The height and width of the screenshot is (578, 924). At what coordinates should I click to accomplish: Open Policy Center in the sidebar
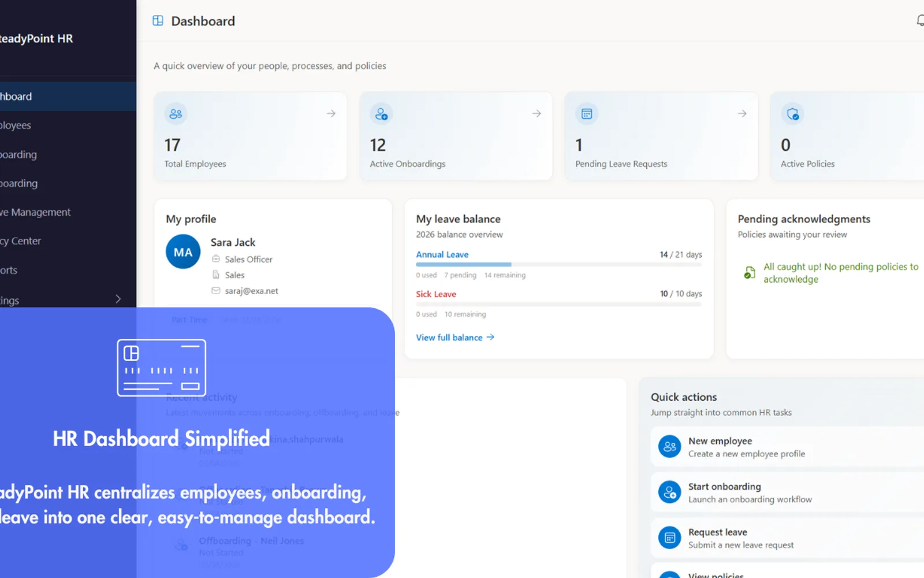(x=68, y=240)
